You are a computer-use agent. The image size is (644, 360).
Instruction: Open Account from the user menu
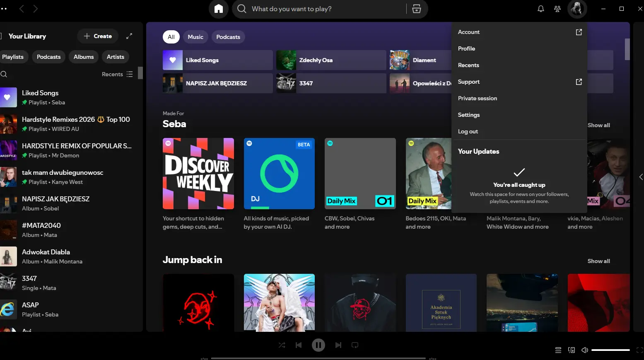click(x=519, y=32)
